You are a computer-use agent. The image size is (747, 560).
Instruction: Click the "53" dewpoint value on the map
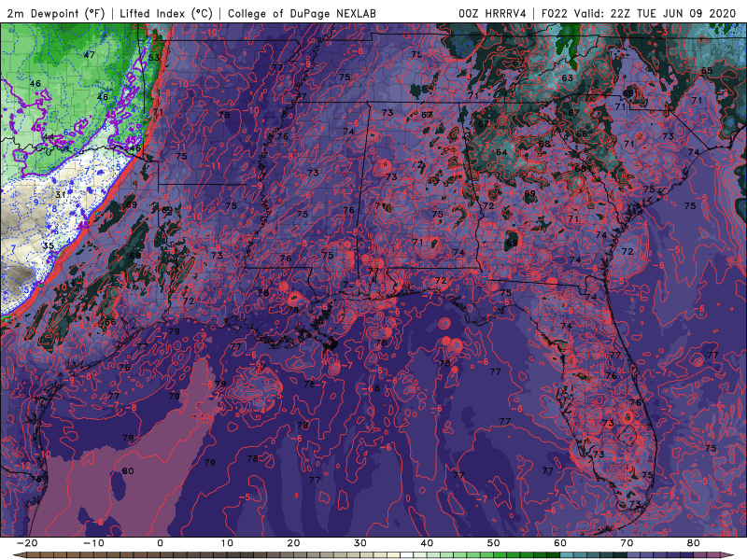[x=154, y=58]
